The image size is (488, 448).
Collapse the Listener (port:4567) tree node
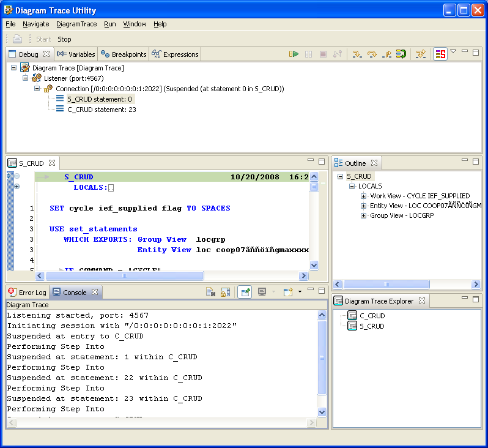coord(26,78)
